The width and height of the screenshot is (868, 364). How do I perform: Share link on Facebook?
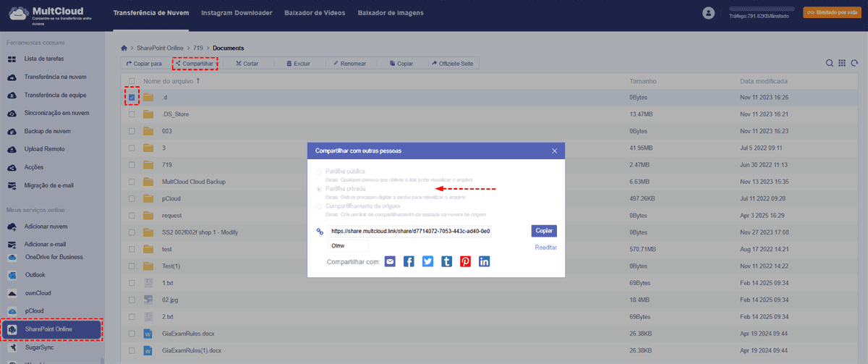[x=409, y=261]
